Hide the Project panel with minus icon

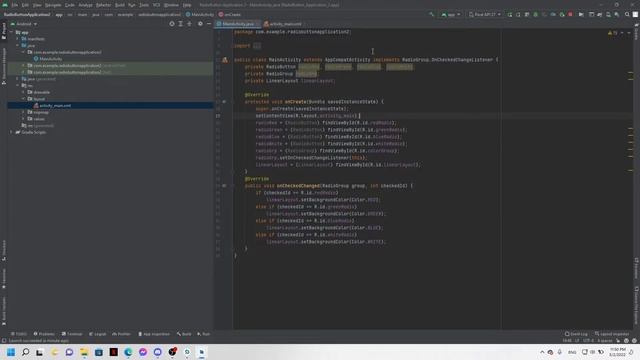click(x=209, y=24)
